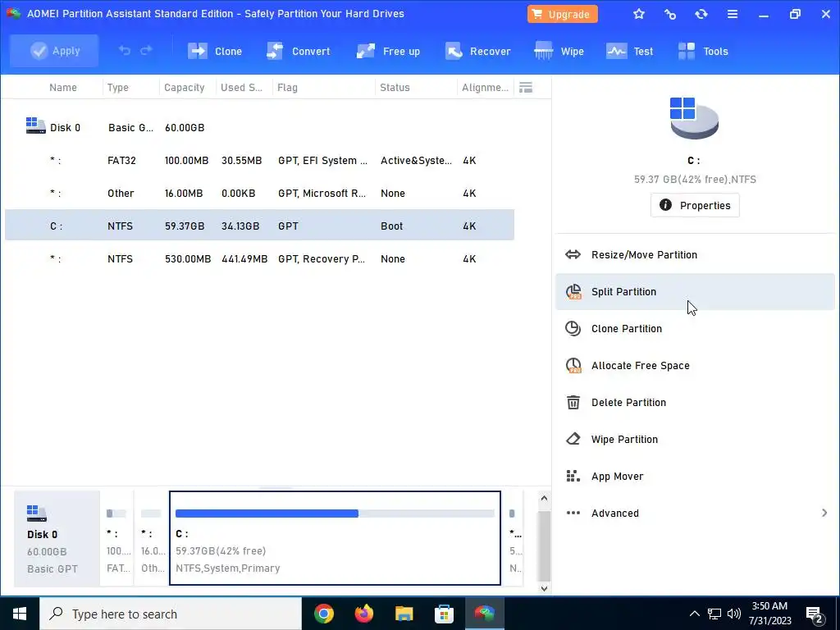Open the Wipe toolbar menu
The width and height of the screenshot is (840, 630).
coord(559,52)
